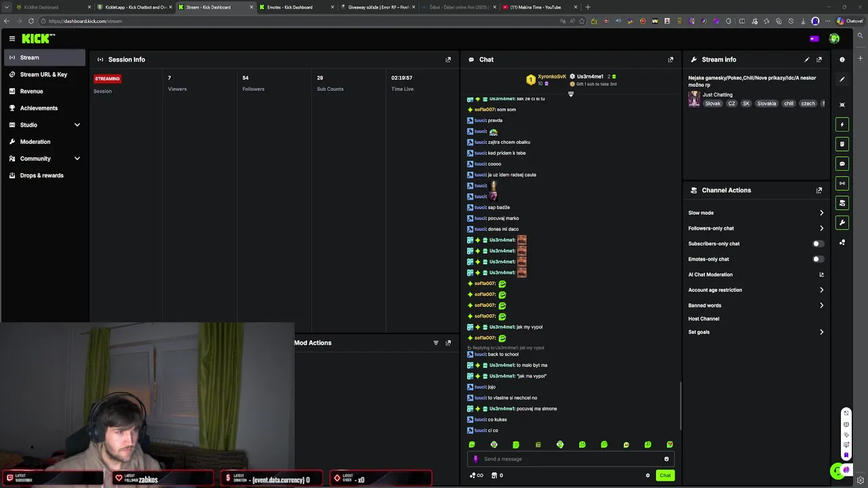Open chat settings gear icon
Screen dimensions: 868x488
(x=648, y=475)
